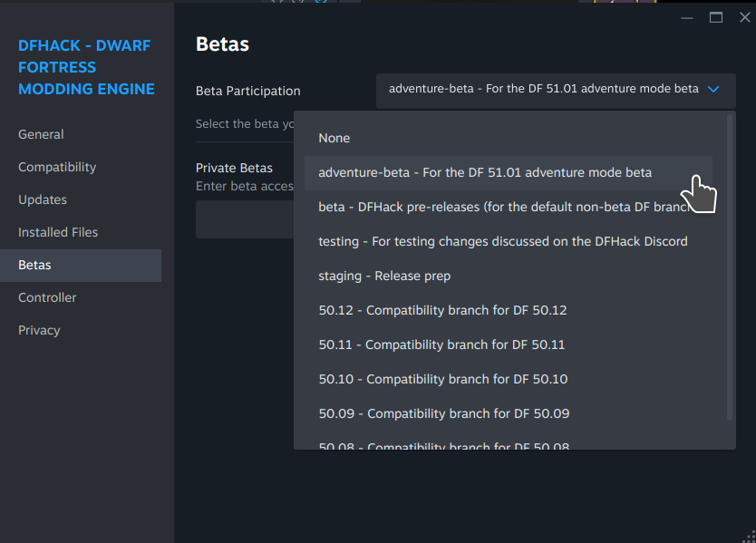Open the Controller settings tab
The width and height of the screenshot is (756, 543).
coord(47,297)
